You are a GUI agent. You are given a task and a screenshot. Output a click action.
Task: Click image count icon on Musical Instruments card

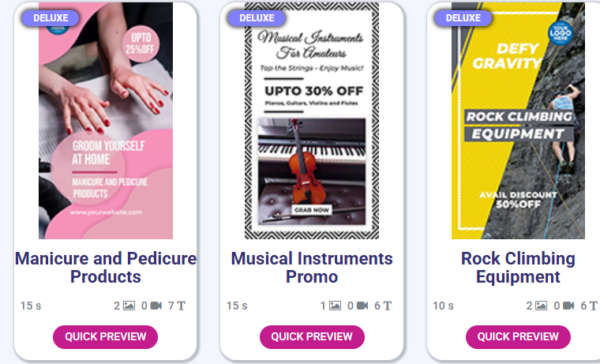point(336,306)
